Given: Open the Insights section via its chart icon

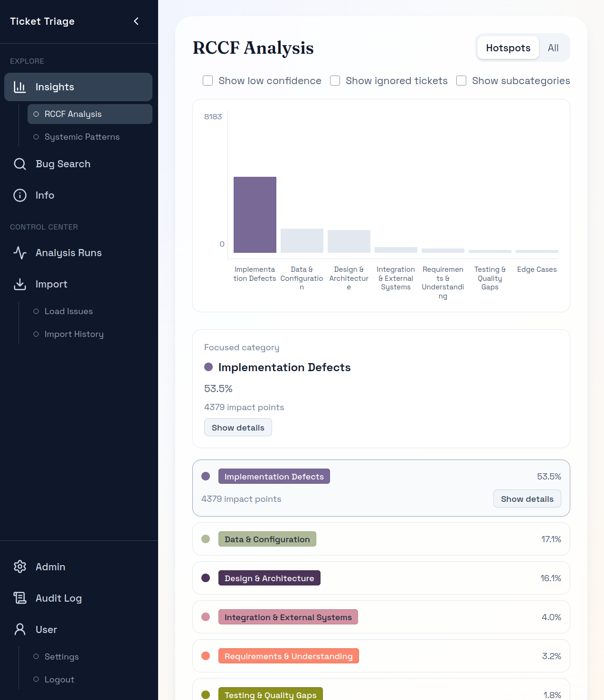Looking at the screenshot, I should [19, 86].
